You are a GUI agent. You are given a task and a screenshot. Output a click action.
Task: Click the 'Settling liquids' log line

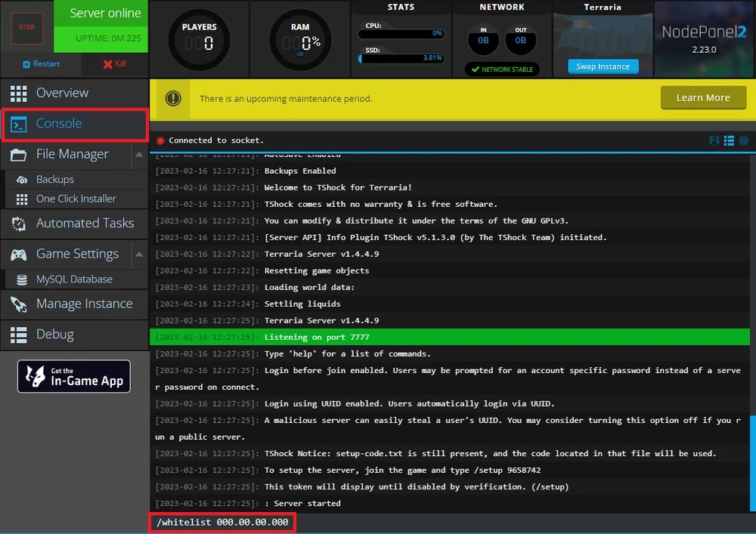click(x=450, y=304)
